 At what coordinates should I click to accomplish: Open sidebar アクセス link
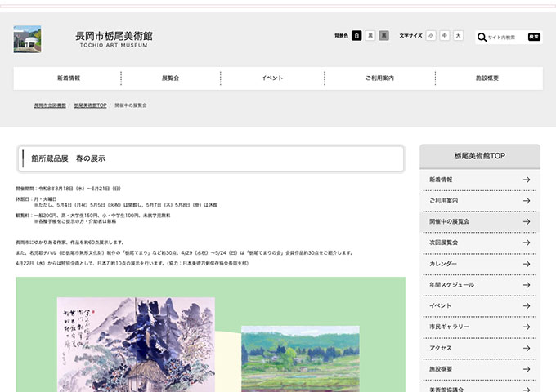tap(480, 348)
